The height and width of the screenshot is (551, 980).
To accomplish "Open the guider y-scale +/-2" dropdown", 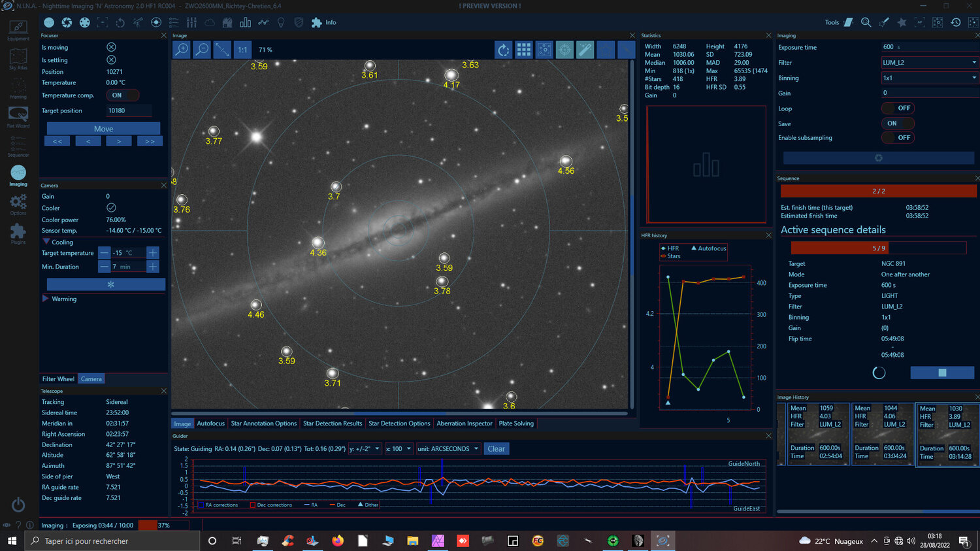I will (x=365, y=449).
